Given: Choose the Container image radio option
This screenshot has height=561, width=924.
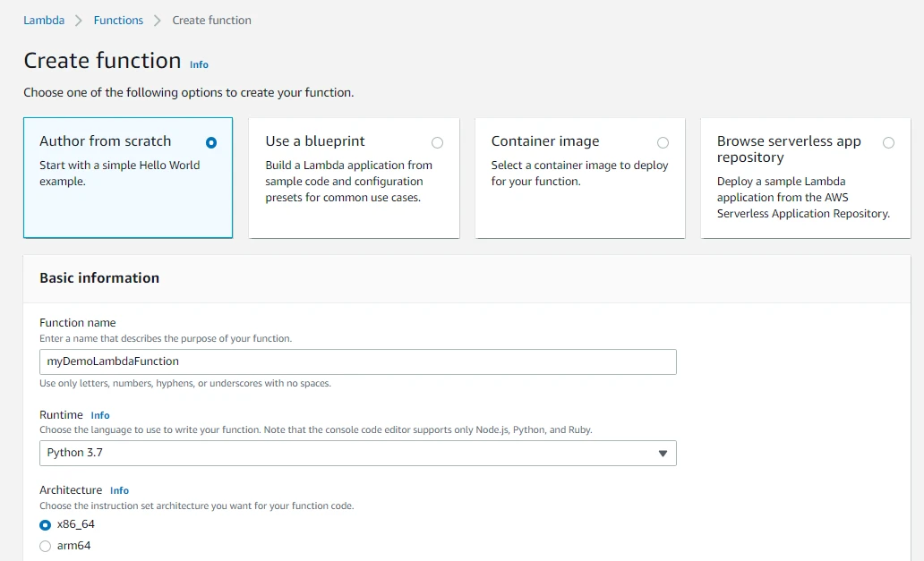Looking at the screenshot, I should point(663,142).
